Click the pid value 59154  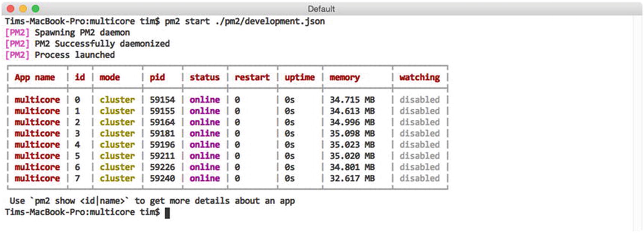pos(162,100)
